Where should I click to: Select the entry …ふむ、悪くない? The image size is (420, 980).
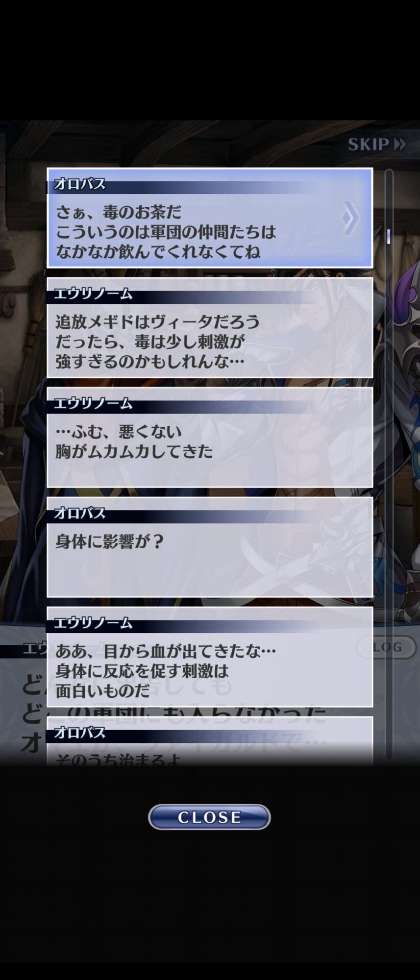click(x=210, y=437)
